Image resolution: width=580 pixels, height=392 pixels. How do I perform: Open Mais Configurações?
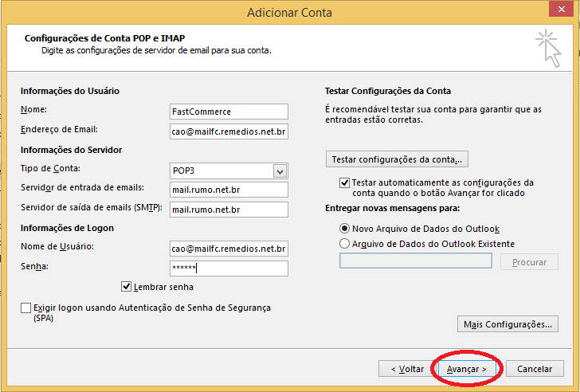coord(507,324)
